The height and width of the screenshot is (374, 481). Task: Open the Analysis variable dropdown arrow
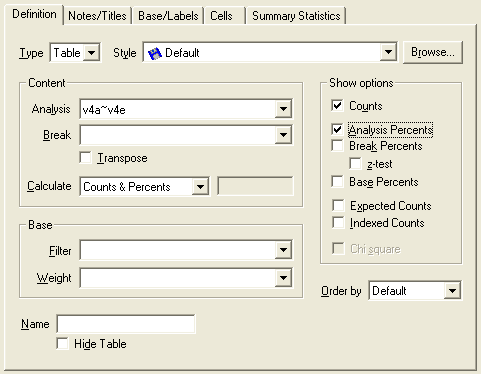pos(283,109)
